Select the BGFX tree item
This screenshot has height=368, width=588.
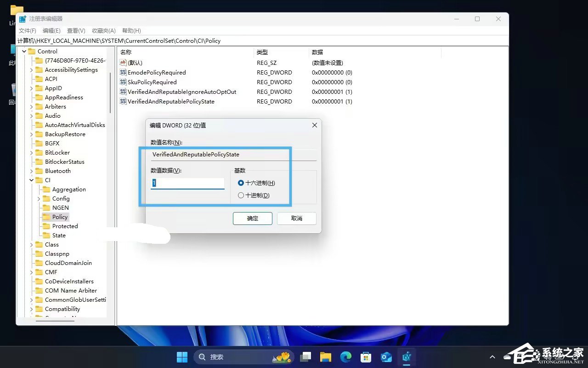pos(52,143)
